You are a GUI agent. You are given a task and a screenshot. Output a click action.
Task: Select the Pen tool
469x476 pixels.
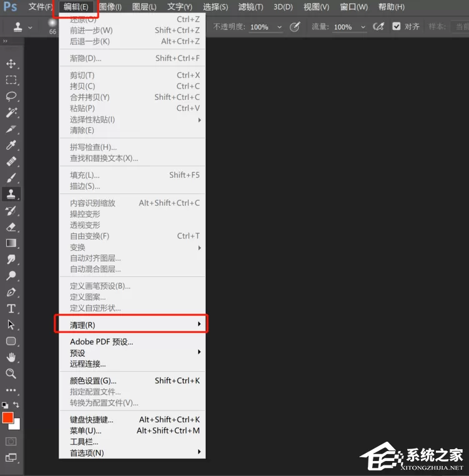[x=11, y=292]
